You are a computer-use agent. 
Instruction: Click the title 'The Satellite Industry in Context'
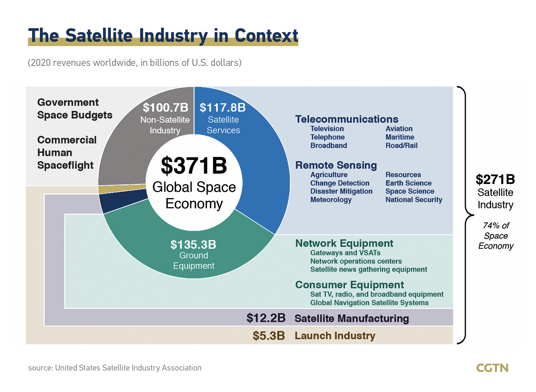click(163, 36)
